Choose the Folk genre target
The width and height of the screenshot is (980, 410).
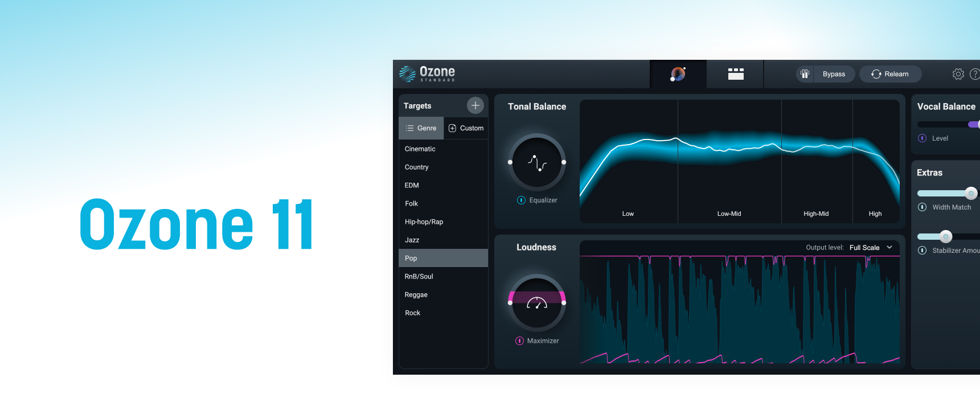[x=443, y=203]
